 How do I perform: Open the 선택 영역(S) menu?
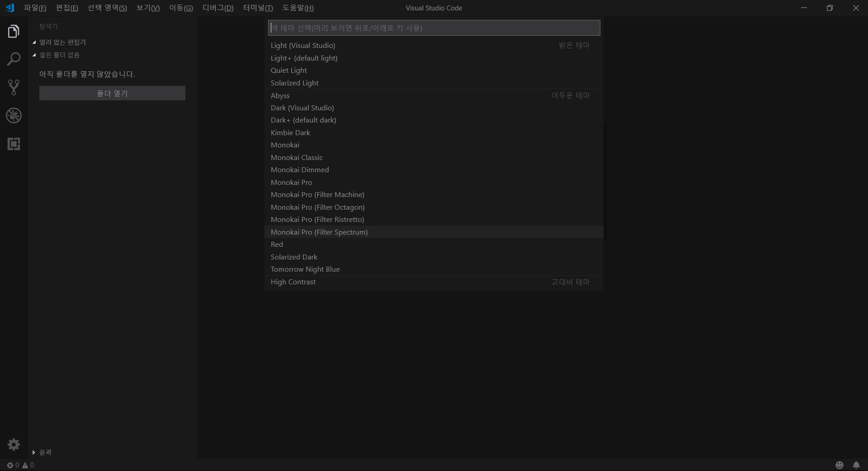107,8
